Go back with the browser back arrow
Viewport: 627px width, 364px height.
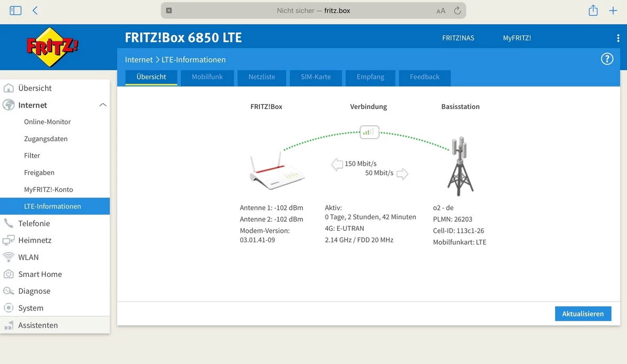pos(35,10)
